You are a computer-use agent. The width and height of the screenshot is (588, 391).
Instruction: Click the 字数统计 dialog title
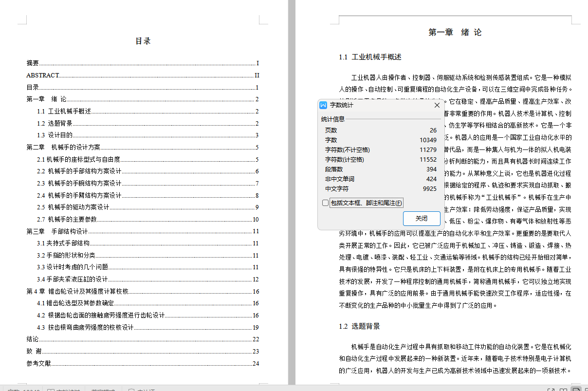342,105
